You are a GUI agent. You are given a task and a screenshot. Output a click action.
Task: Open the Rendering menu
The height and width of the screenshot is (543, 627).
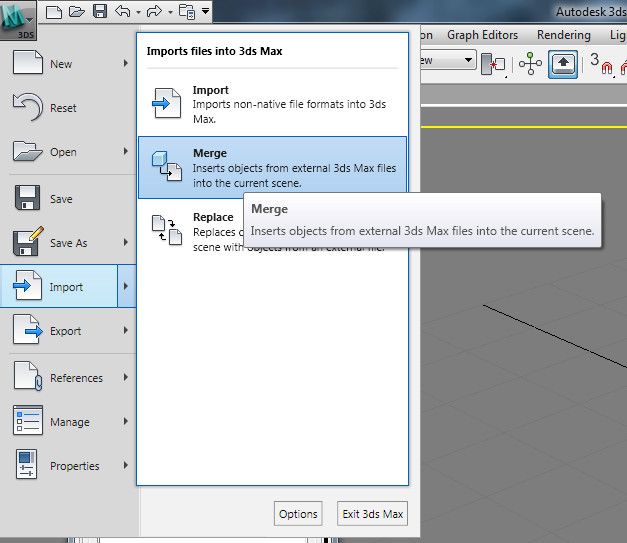coord(563,35)
